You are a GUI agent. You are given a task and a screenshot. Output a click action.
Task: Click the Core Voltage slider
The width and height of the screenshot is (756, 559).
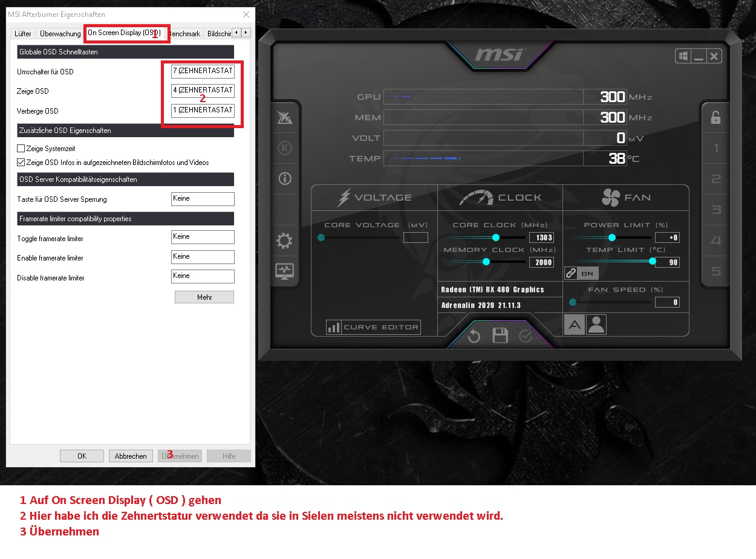click(359, 237)
